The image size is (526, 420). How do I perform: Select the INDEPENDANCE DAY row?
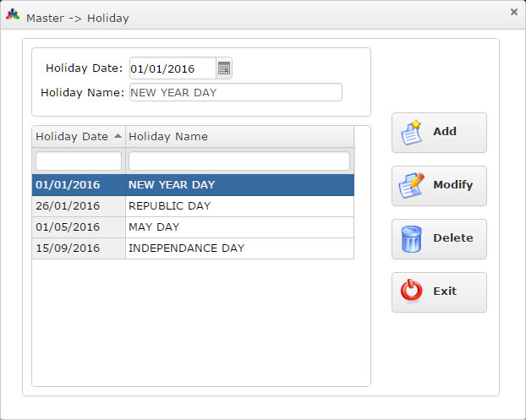click(193, 248)
